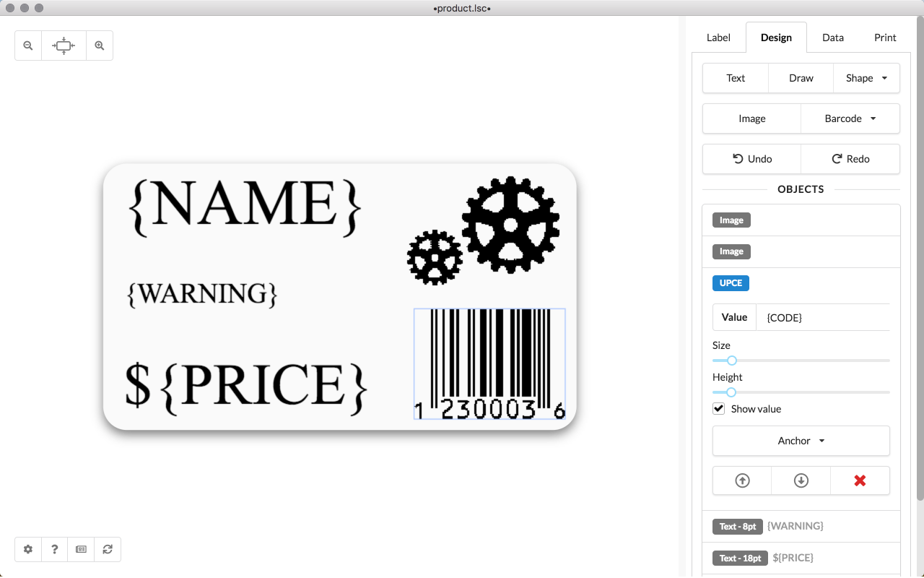Open settings gear at bottom left
This screenshot has width=924, height=578.
click(x=28, y=549)
